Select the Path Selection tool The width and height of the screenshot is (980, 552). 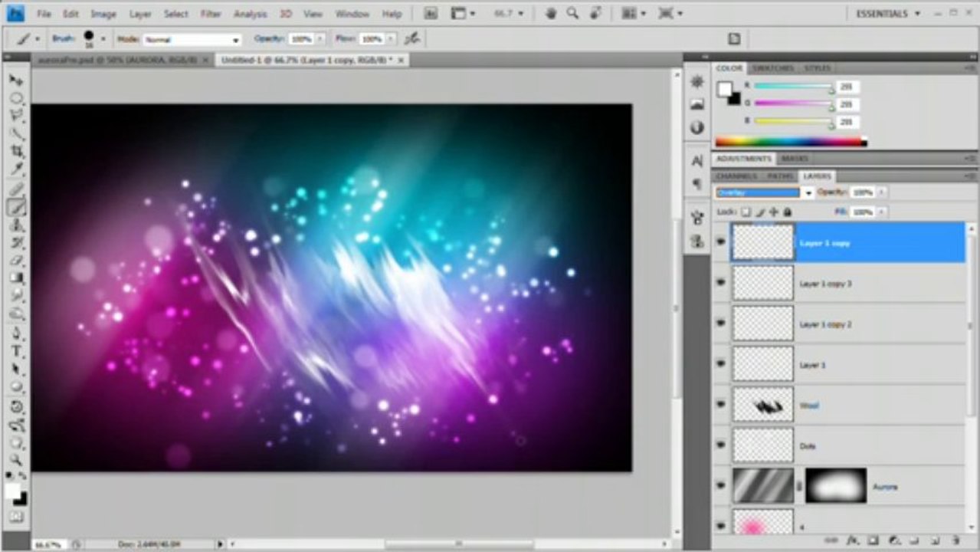coord(16,370)
